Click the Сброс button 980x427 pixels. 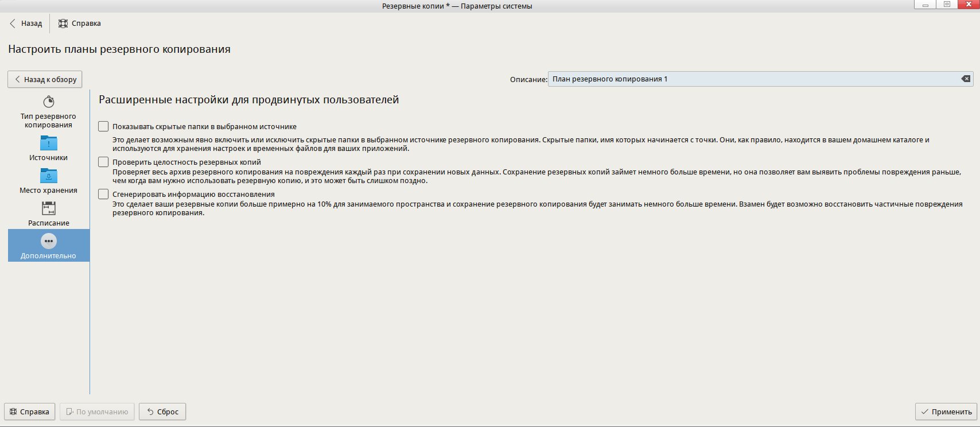(162, 412)
